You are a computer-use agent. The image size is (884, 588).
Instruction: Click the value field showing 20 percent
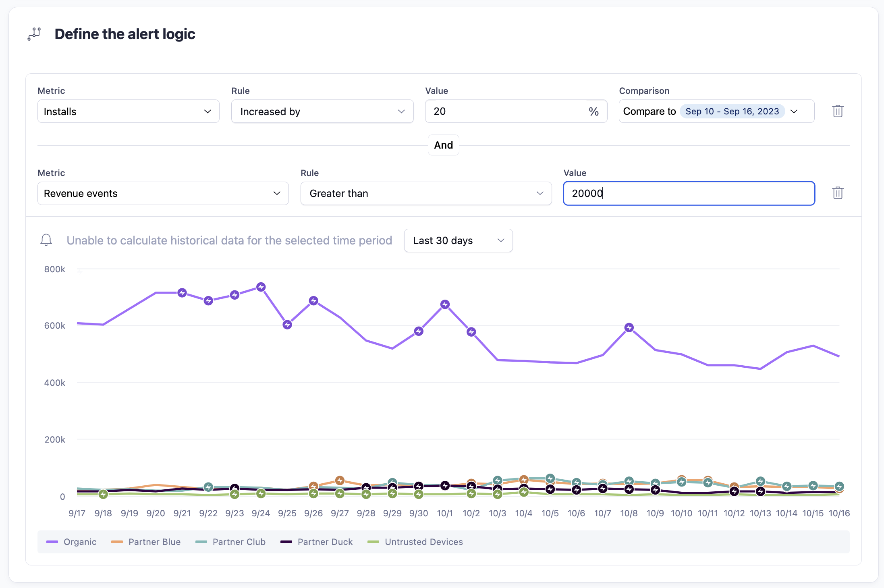[508, 111]
